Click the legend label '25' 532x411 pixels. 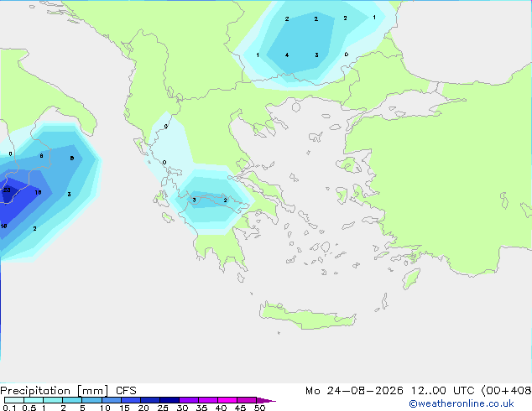163,408
